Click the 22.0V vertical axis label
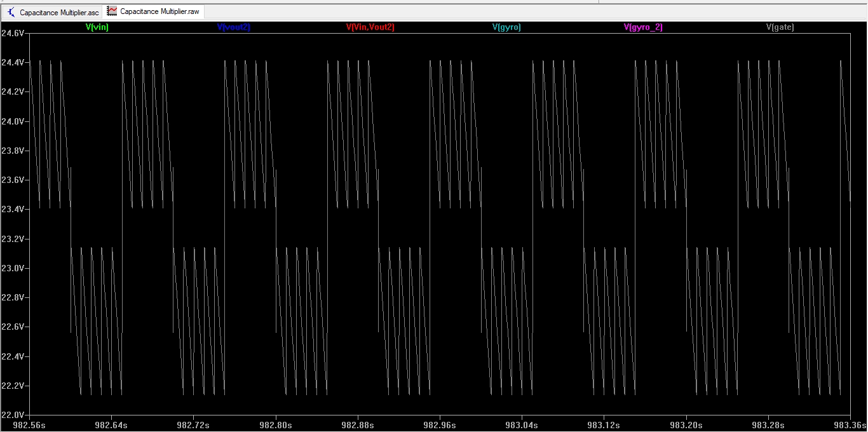 point(13,415)
